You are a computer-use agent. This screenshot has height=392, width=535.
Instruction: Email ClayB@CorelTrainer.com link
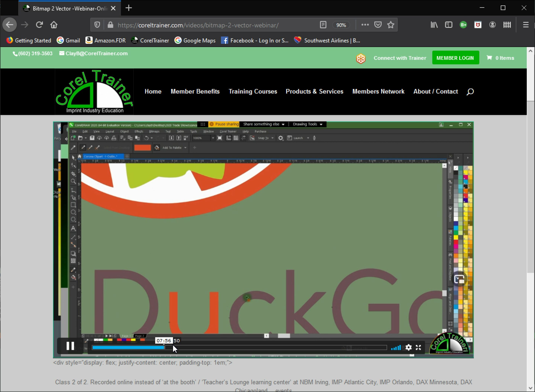[93, 54]
